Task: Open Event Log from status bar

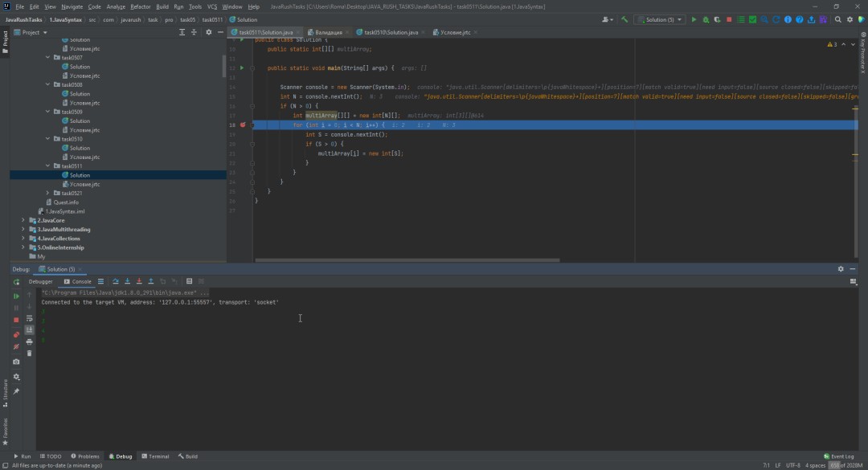Action: tap(839, 456)
